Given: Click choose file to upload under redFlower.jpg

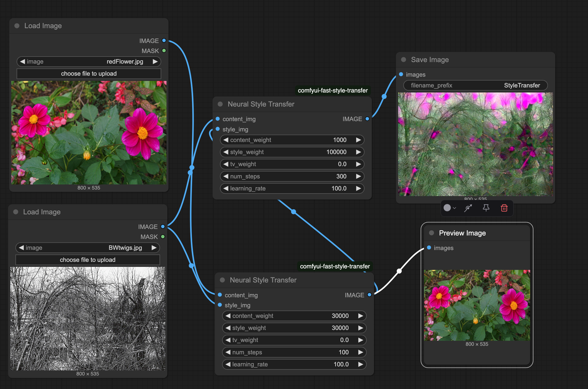Looking at the screenshot, I should (x=89, y=74).
